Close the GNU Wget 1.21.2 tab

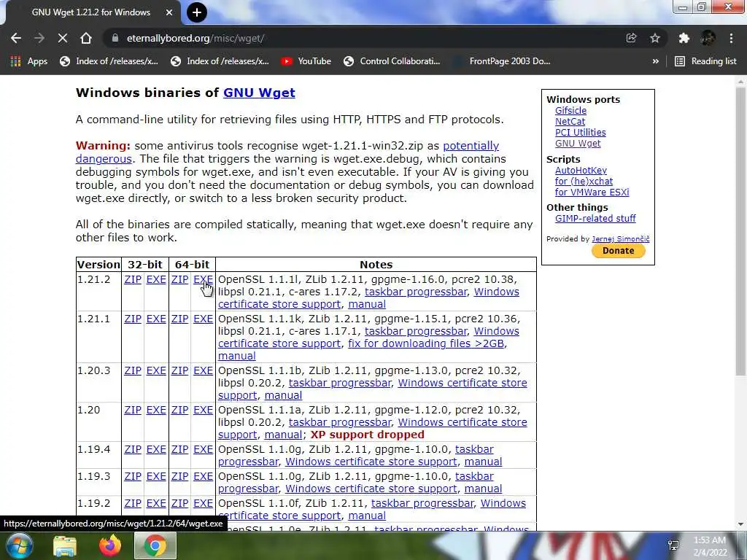pyautogui.click(x=169, y=12)
